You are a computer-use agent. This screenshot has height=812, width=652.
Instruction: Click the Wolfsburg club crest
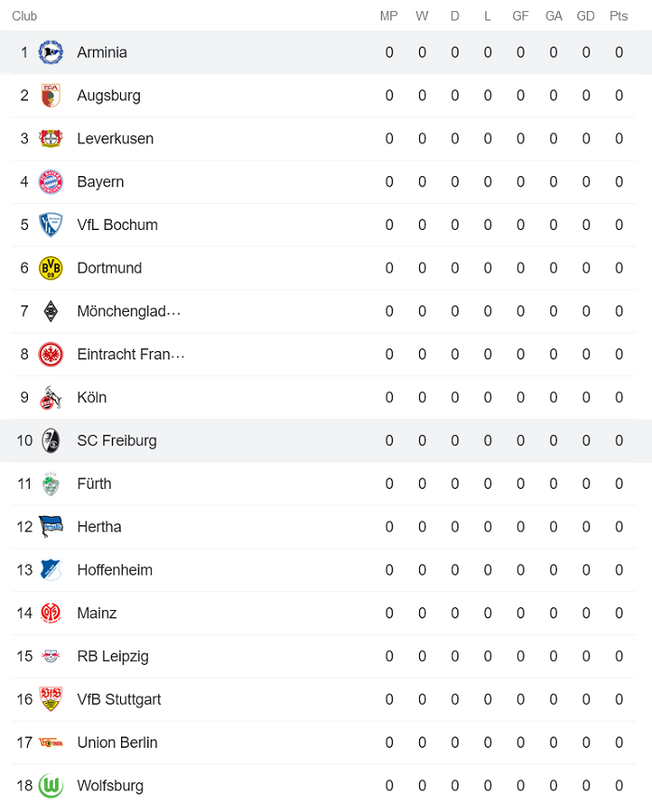click(x=53, y=785)
